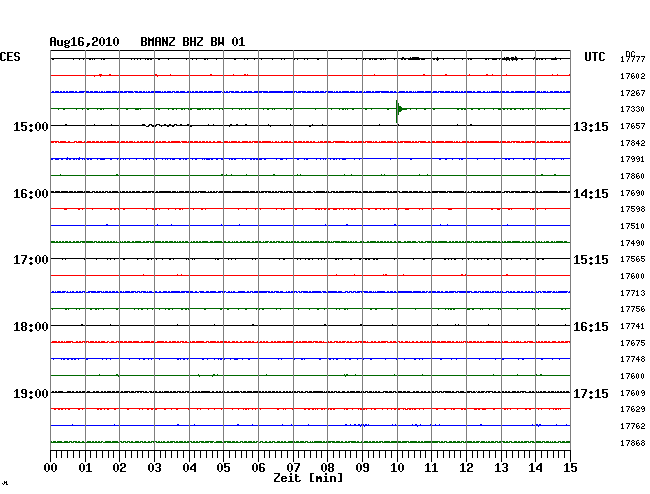Click the amplitude value 17762

point(633,426)
